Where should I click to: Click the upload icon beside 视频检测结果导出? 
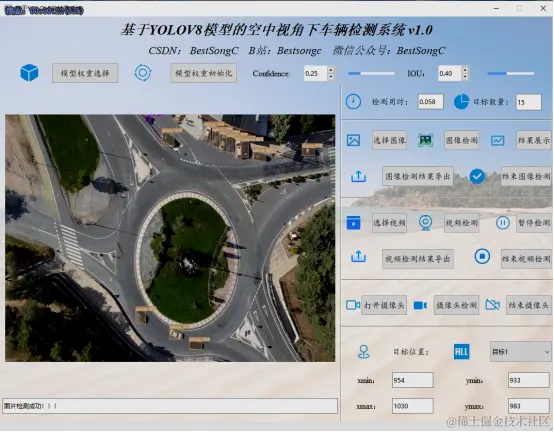coord(358,256)
